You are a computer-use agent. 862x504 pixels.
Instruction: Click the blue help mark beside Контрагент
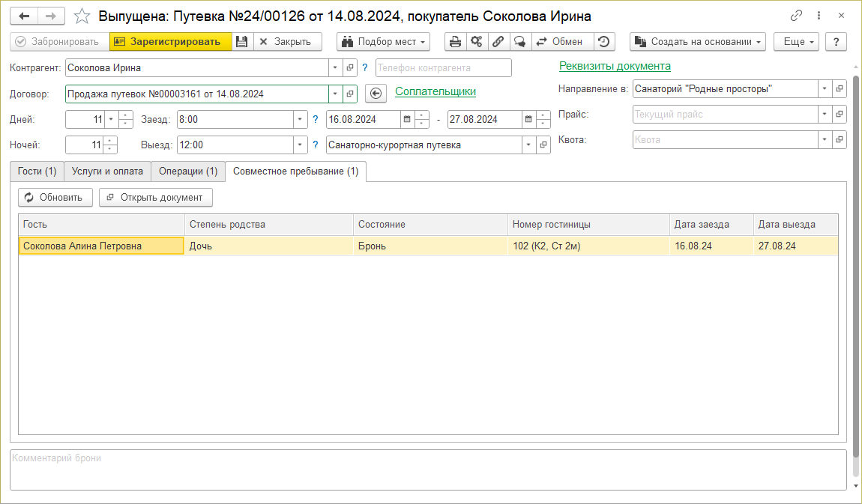tap(364, 68)
